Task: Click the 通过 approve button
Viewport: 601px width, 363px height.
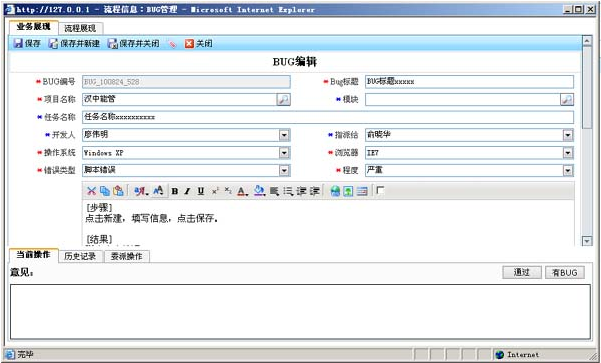Action: pyautogui.click(x=522, y=272)
